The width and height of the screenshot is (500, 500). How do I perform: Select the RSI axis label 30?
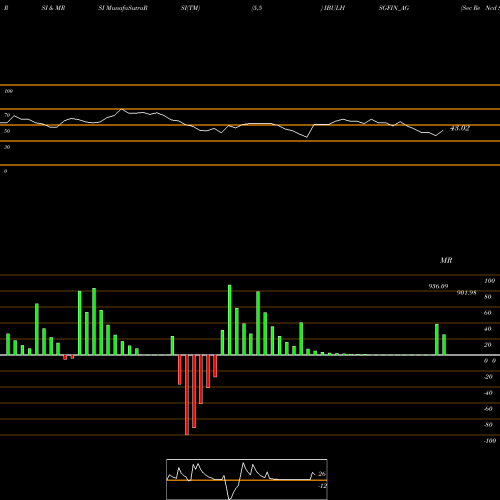click(7, 147)
